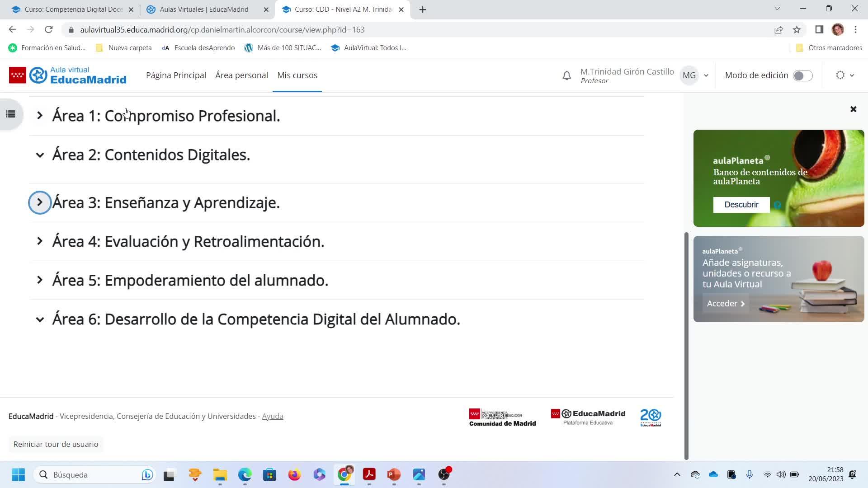Expand Área 1: Compromiso Profesional section

pyautogui.click(x=40, y=116)
